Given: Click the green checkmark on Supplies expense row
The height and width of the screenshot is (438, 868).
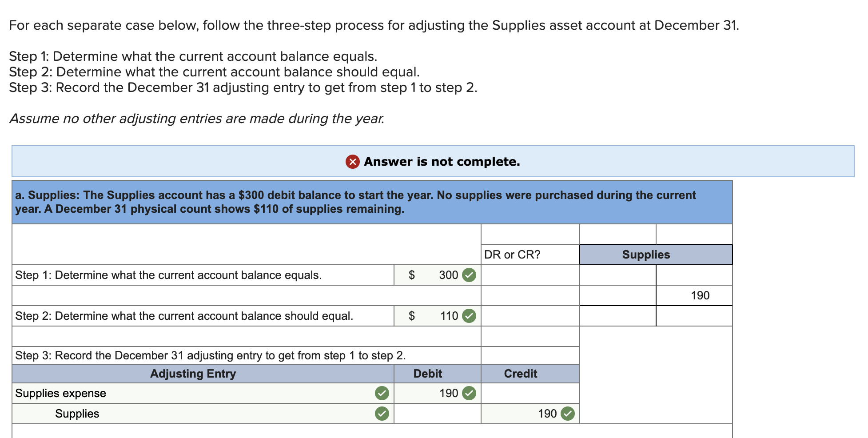Looking at the screenshot, I should point(382,394).
